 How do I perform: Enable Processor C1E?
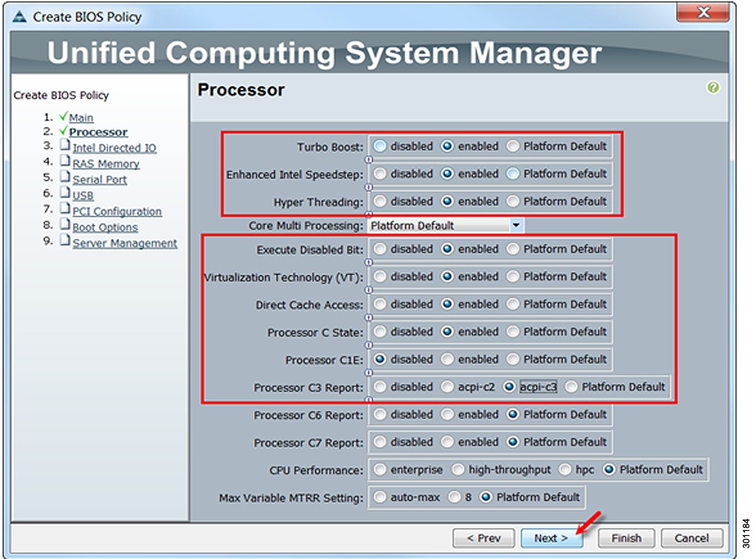447,359
